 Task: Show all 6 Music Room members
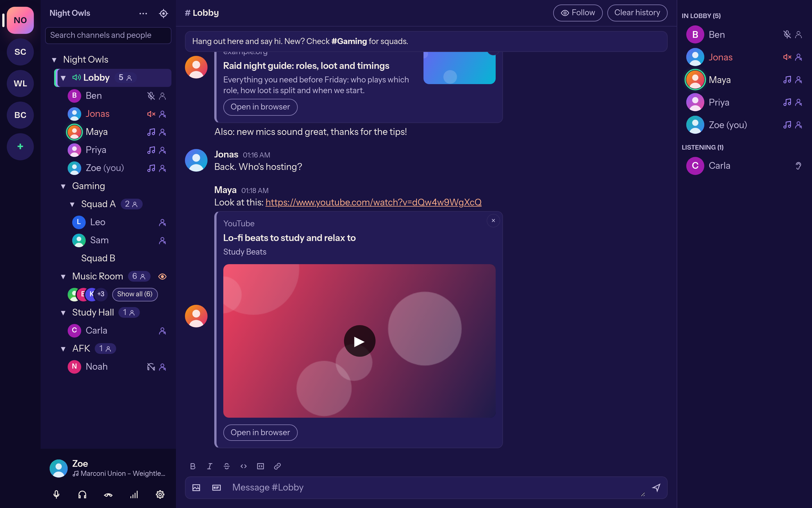(x=134, y=294)
